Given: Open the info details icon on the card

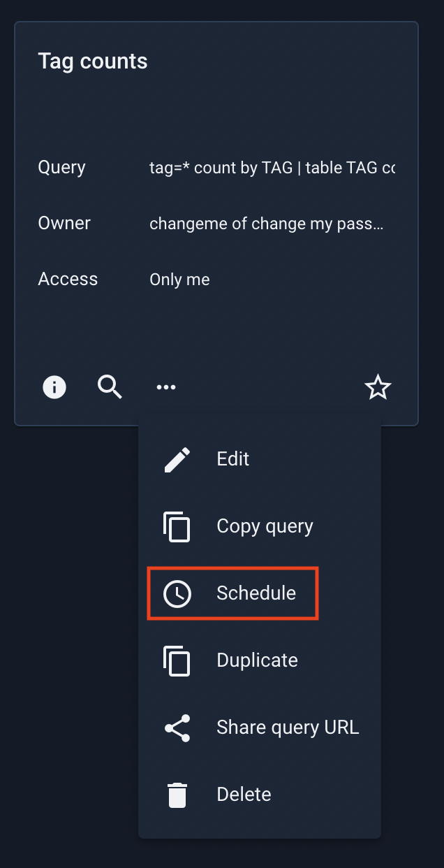Looking at the screenshot, I should pyautogui.click(x=54, y=386).
